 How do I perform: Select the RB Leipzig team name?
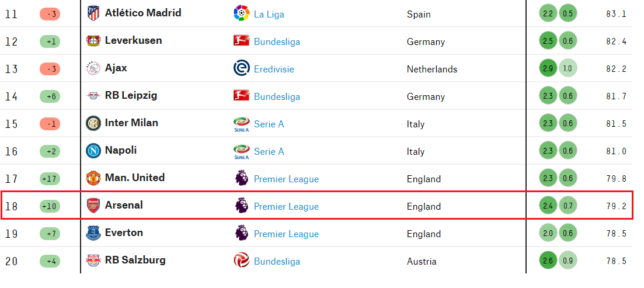tap(131, 95)
